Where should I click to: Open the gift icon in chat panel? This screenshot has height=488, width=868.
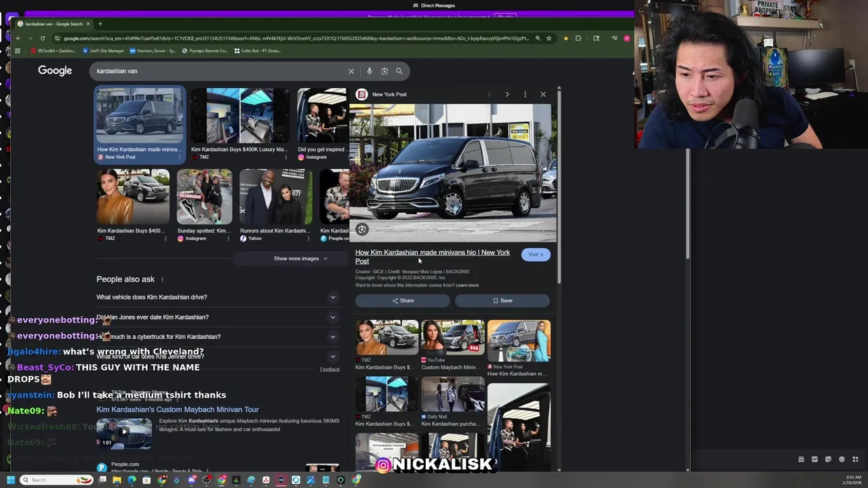[801, 460]
